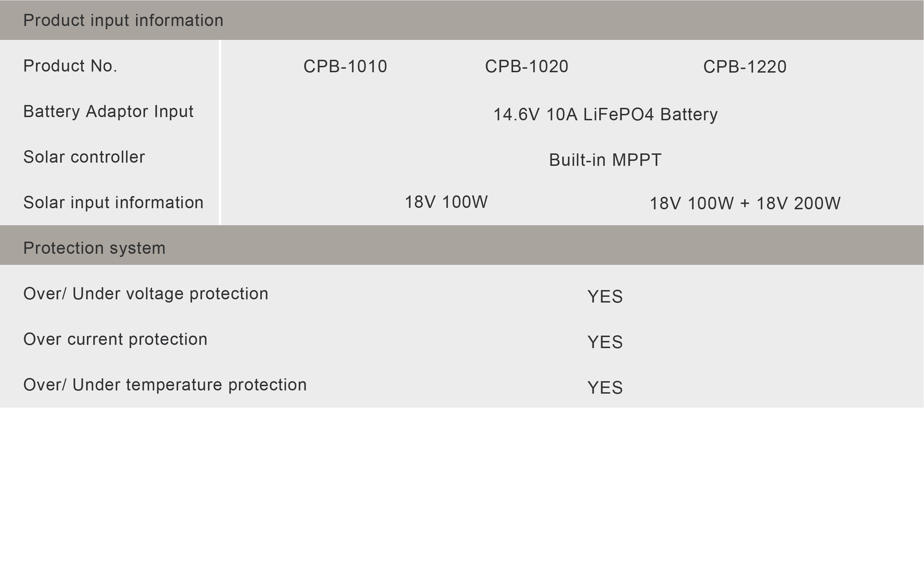Click the Over current protection label
This screenshot has height=578, width=924.
click(115, 339)
